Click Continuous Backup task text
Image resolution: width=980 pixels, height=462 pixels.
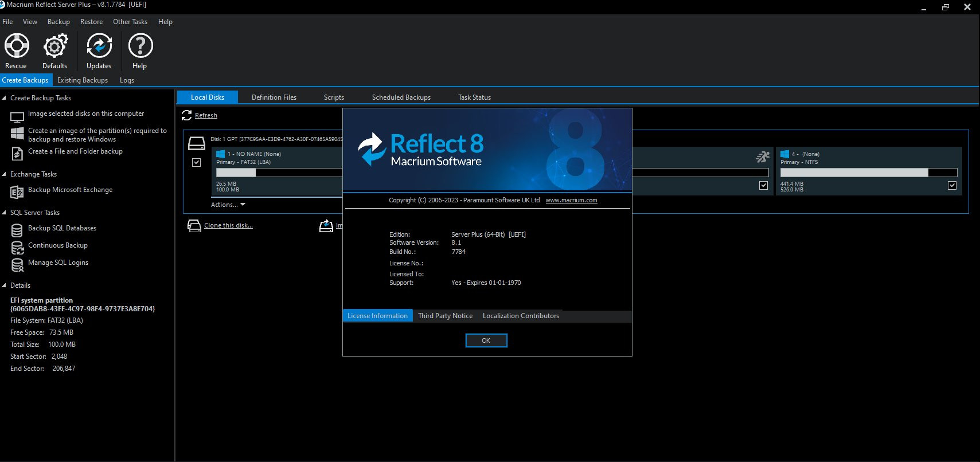click(58, 245)
